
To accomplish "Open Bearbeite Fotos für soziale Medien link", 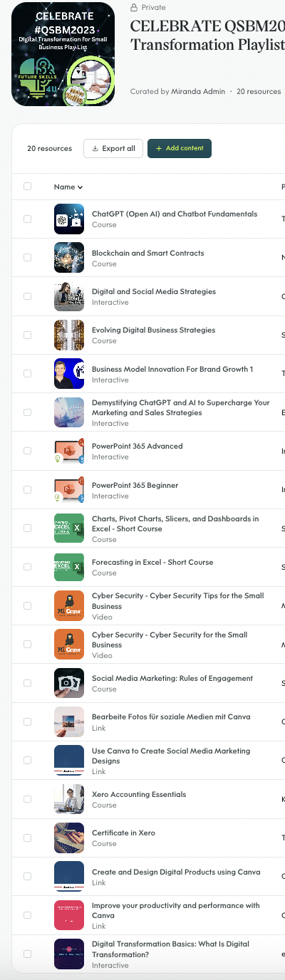I will coord(171,716).
